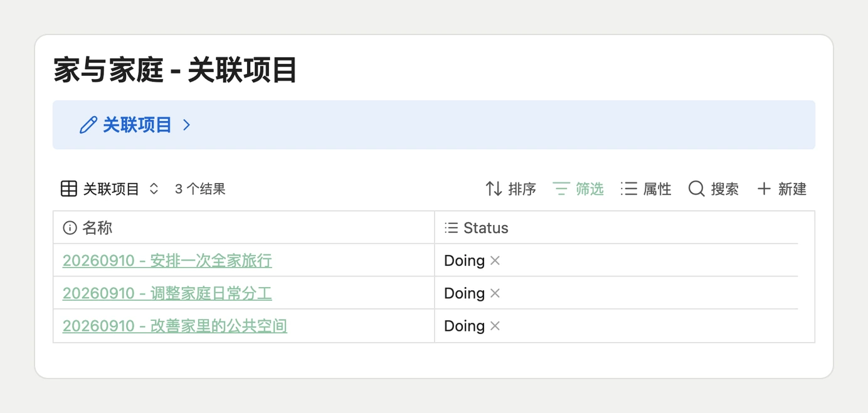The image size is (868, 413).
Task: Click the 名称 column header
Action: point(244,227)
